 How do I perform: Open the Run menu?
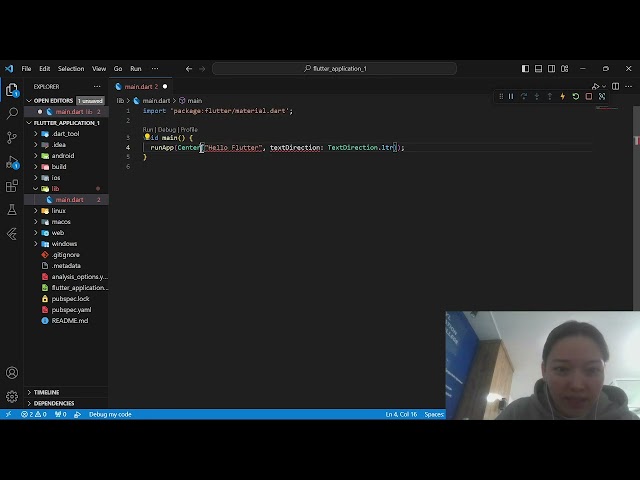[x=136, y=69]
